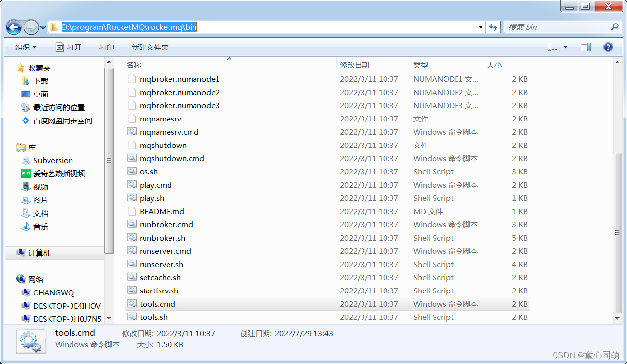This screenshot has width=627, height=364.
Task: Click the play.cmd file icon
Action: [x=131, y=185]
